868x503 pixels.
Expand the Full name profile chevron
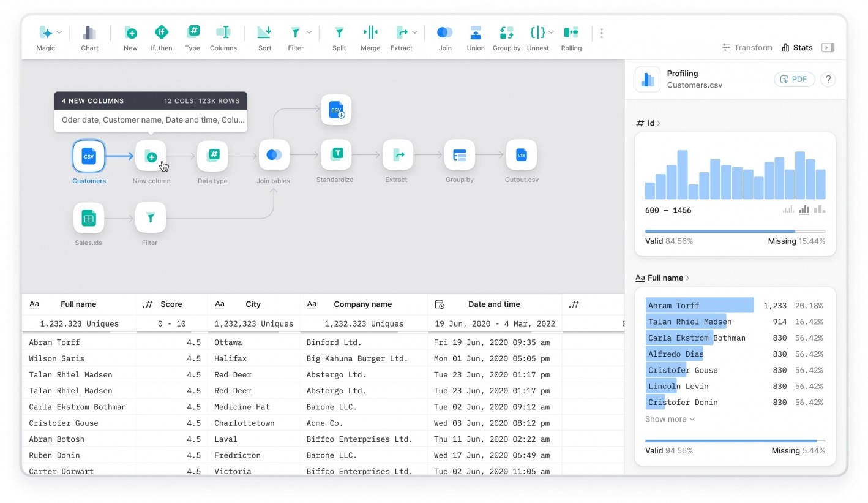pyautogui.click(x=687, y=278)
